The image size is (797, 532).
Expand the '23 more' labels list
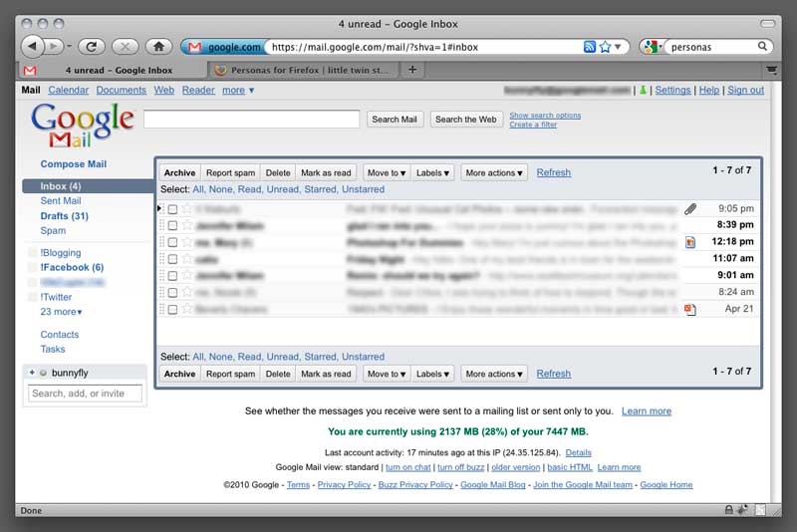pyautogui.click(x=61, y=312)
